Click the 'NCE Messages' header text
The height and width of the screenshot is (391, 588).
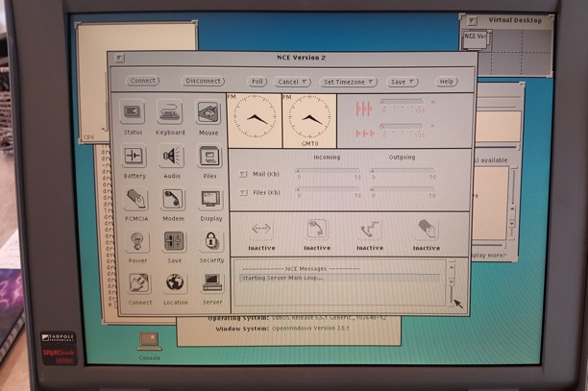pos(306,268)
